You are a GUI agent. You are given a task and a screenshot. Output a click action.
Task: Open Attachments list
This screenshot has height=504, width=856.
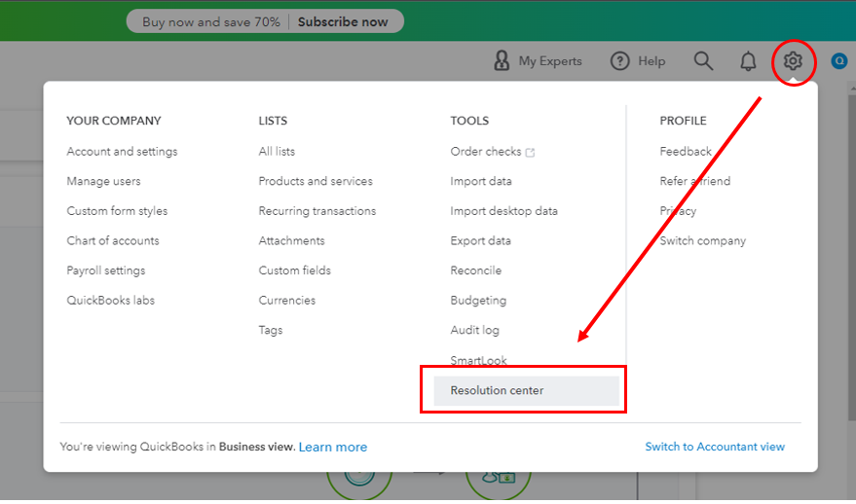pyautogui.click(x=291, y=240)
